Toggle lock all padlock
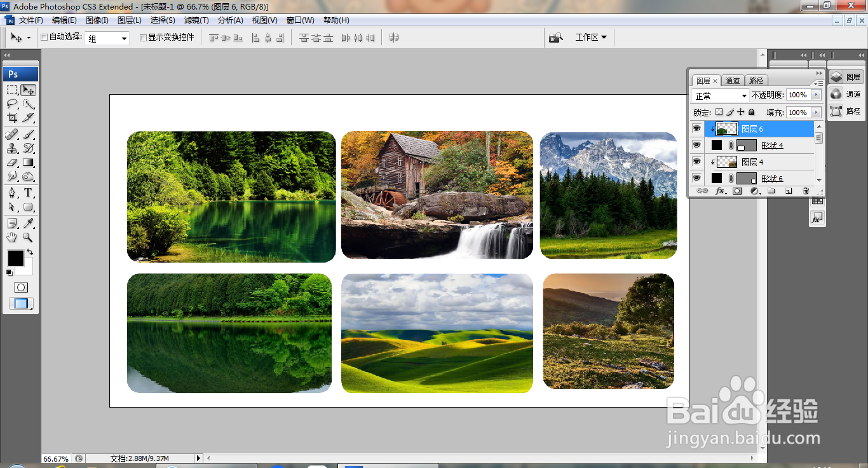Image resolution: width=868 pixels, height=468 pixels. click(751, 112)
